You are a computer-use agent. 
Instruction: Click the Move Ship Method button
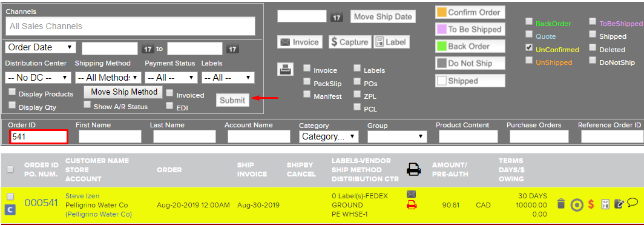124,92
